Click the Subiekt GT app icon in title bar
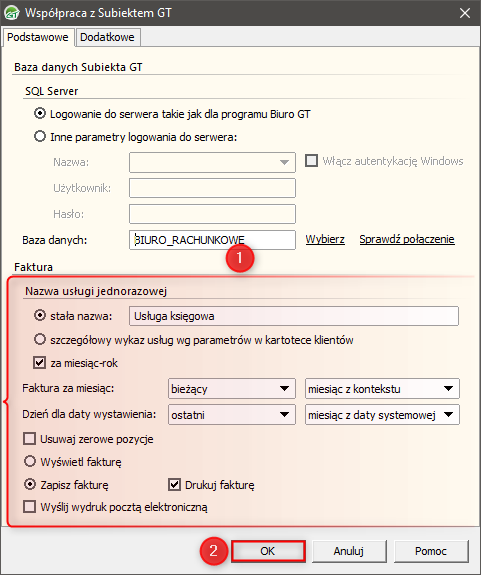Viewport: 481px width, 575px height. pos(12,12)
